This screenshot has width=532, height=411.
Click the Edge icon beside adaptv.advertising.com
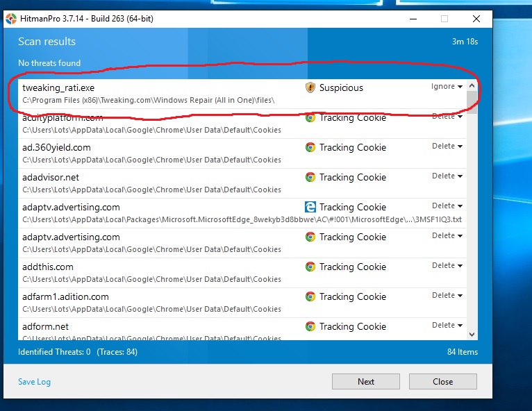coord(310,207)
